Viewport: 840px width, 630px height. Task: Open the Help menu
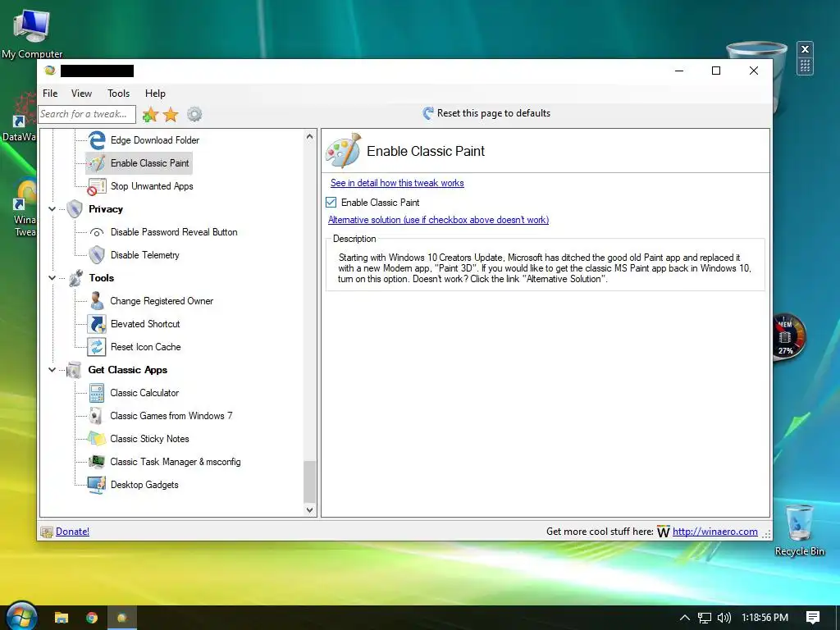[155, 94]
